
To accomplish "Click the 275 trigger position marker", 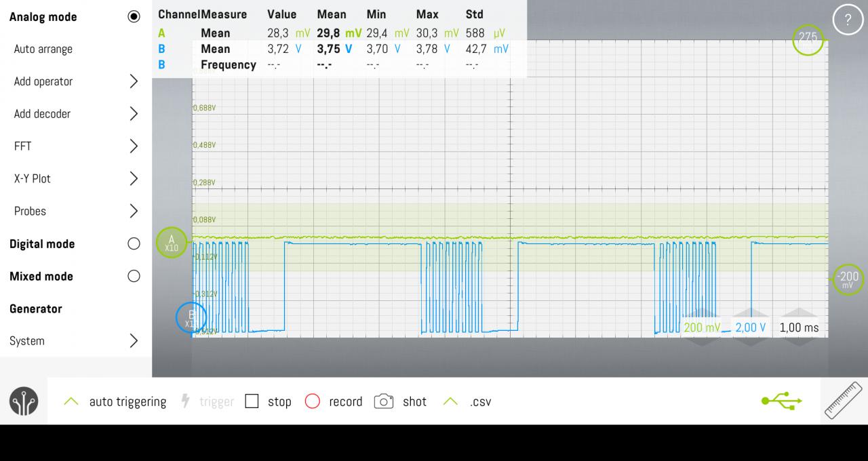I will (808, 39).
